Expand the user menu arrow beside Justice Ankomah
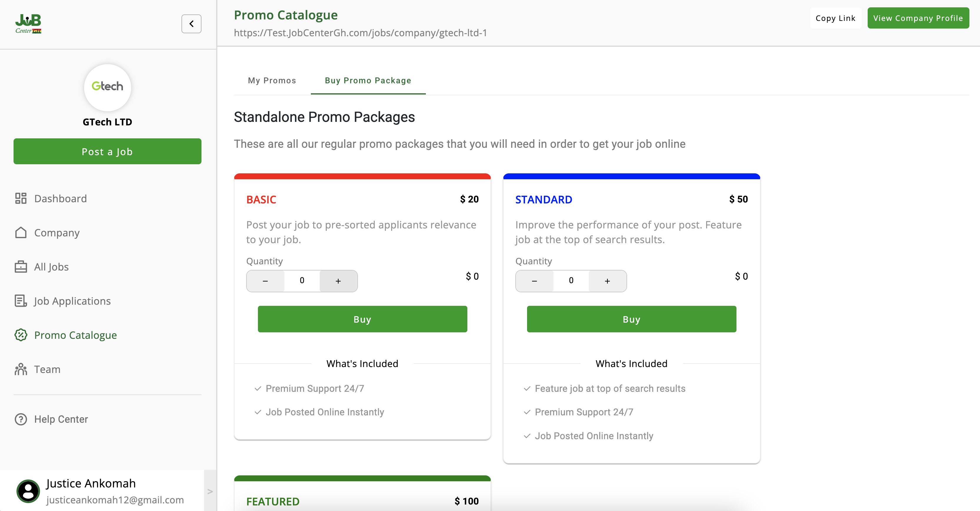This screenshot has width=980, height=511. click(210, 492)
